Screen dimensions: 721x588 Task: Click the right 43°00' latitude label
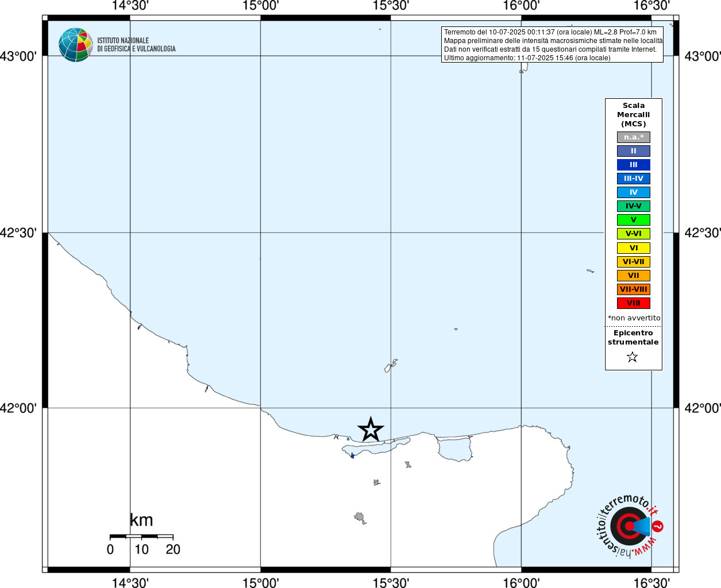pyautogui.click(x=703, y=56)
